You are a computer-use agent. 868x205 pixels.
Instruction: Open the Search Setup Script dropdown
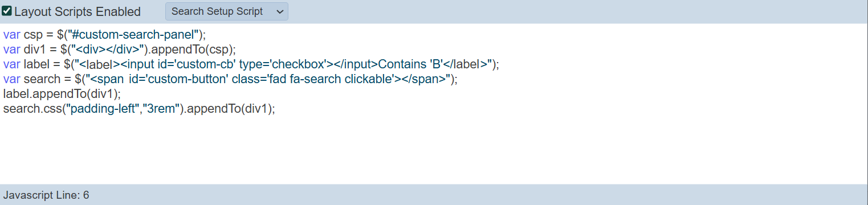coord(227,11)
